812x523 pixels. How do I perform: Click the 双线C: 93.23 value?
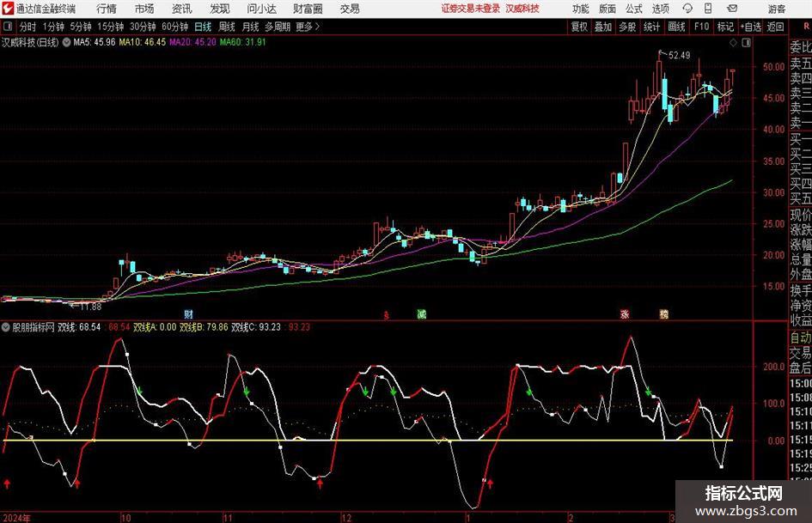pyautogui.click(x=256, y=327)
